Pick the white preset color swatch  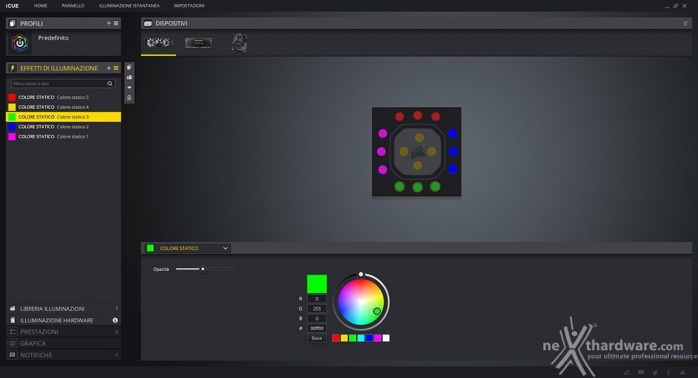coord(386,338)
